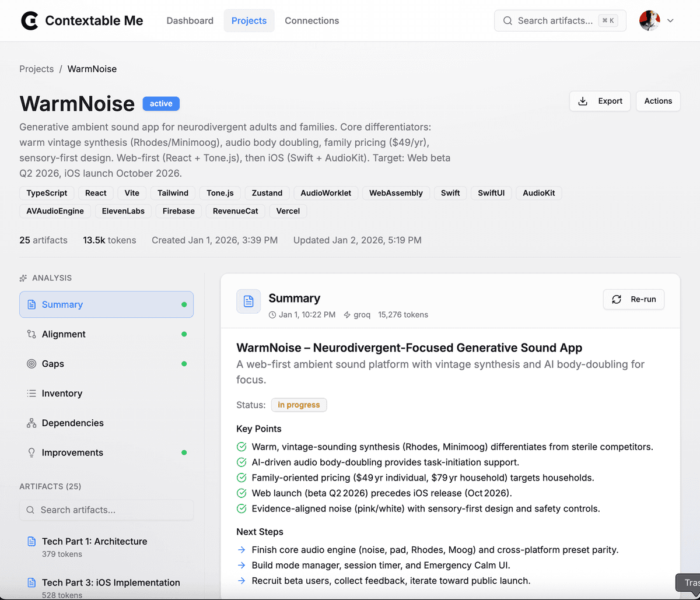This screenshot has height=600, width=700.
Task: Navigate back via the Projects breadcrumb link
Action: tap(36, 69)
